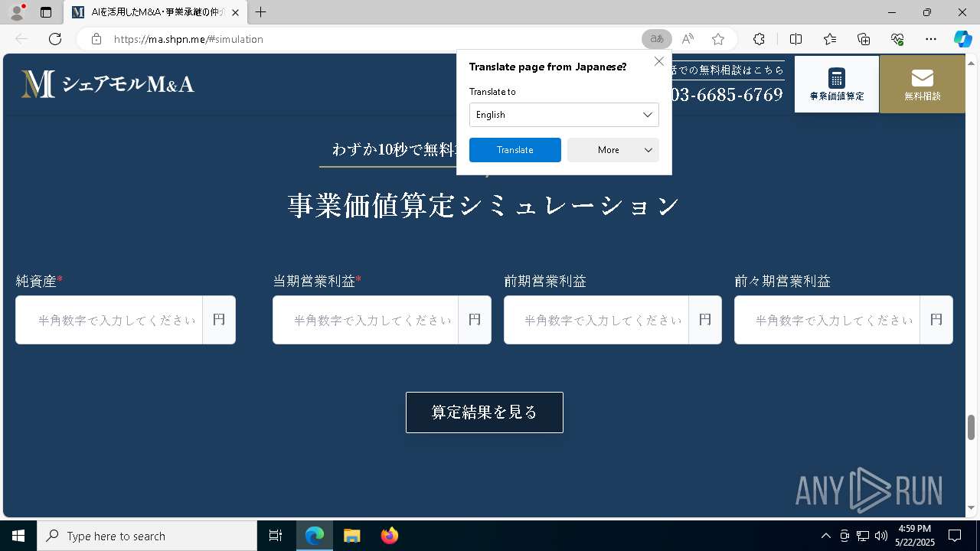The height and width of the screenshot is (551, 980).
Task: Click the taskbar search box
Action: [147, 536]
